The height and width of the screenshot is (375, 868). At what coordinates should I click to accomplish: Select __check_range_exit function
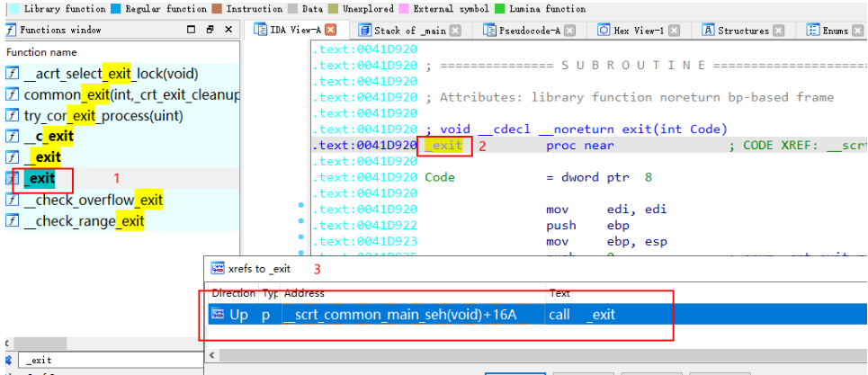[x=122, y=221]
